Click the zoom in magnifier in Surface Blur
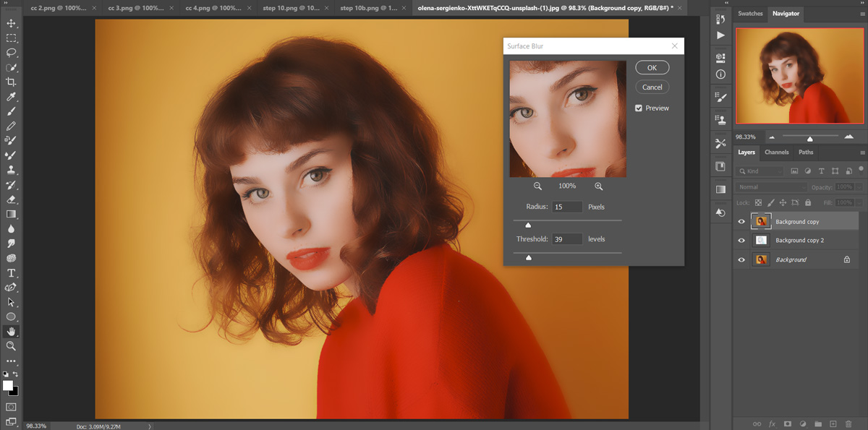Screen dimensions: 868x430 (x=598, y=186)
